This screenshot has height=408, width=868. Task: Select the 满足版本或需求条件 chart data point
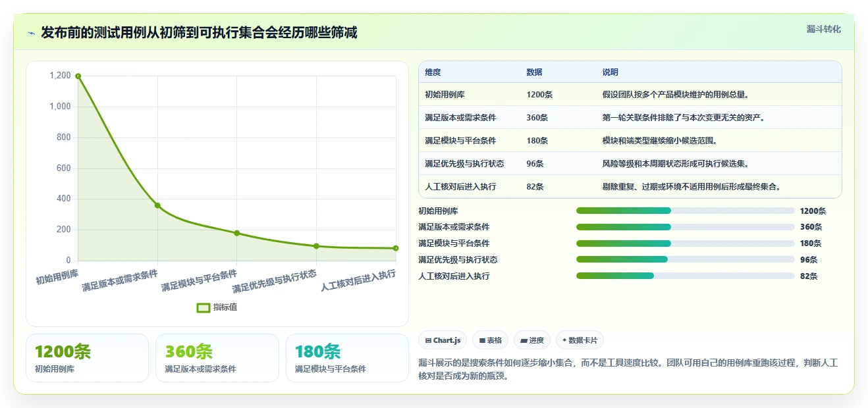(x=157, y=205)
